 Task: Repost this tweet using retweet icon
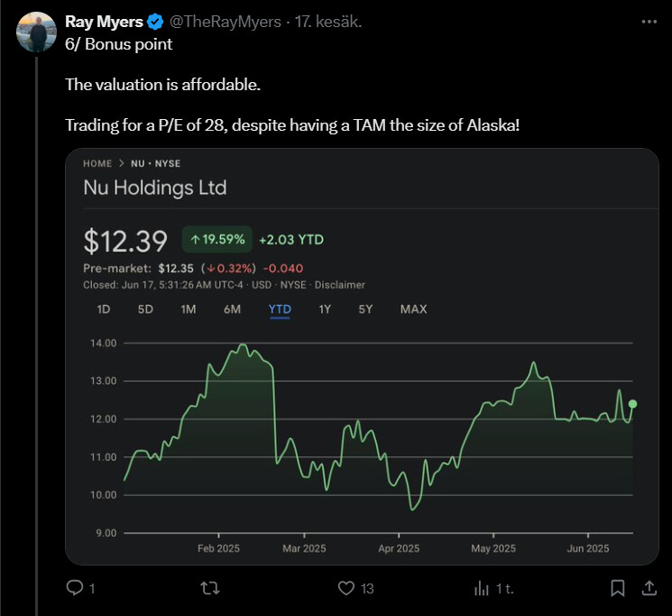click(x=210, y=588)
